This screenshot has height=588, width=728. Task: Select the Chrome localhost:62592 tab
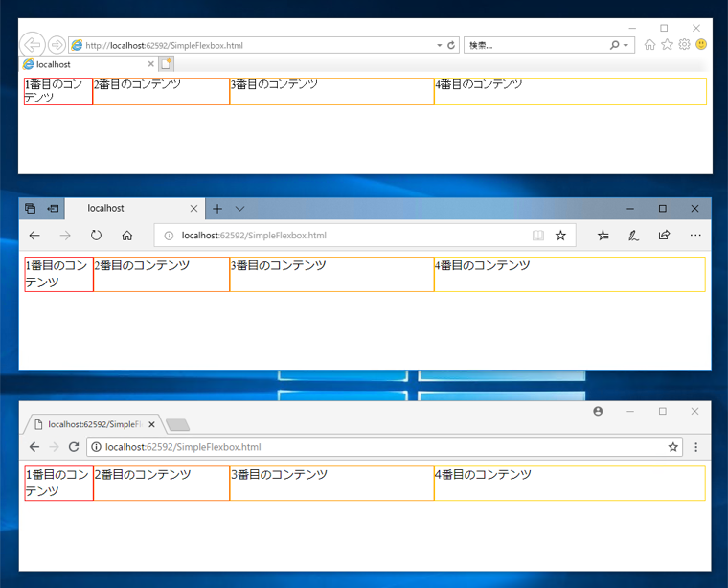[93, 424]
